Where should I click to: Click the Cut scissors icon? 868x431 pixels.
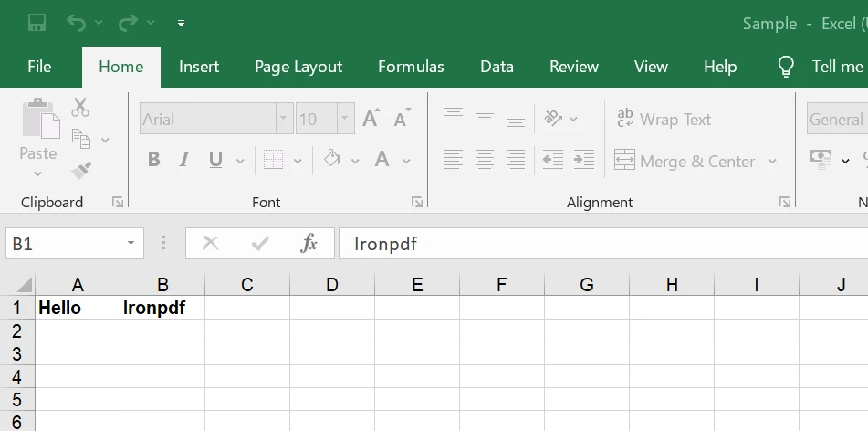point(81,108)
